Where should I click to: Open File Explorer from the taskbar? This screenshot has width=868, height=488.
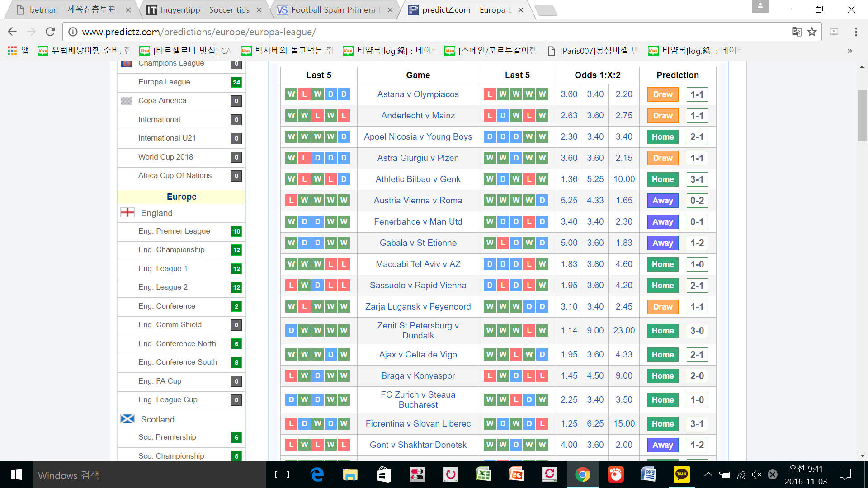coord(350,474)
